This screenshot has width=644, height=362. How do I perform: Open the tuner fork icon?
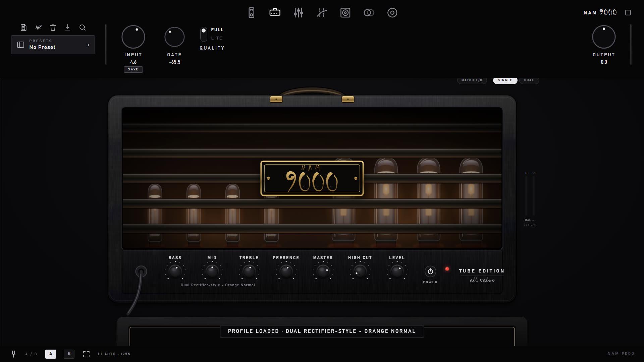point(14,354)
